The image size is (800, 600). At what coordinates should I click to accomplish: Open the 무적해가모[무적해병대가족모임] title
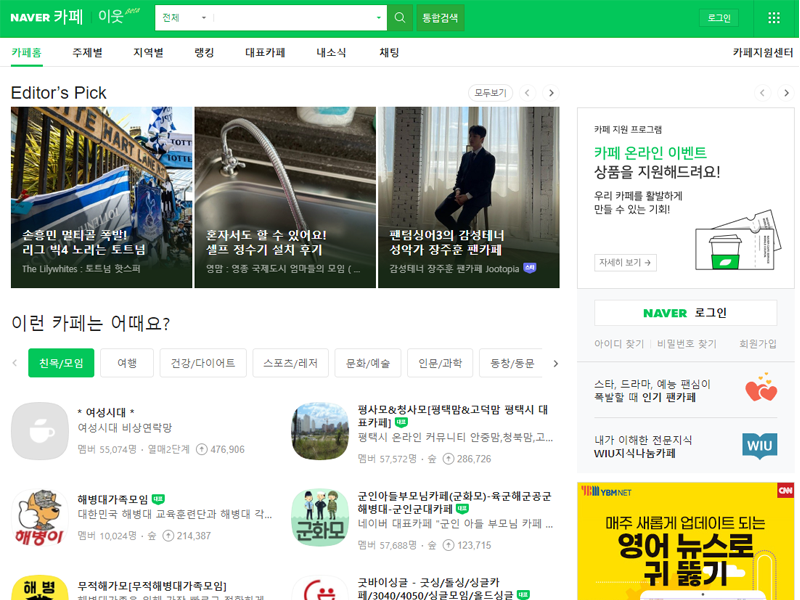pyautogui.click(x=152, y=586)
